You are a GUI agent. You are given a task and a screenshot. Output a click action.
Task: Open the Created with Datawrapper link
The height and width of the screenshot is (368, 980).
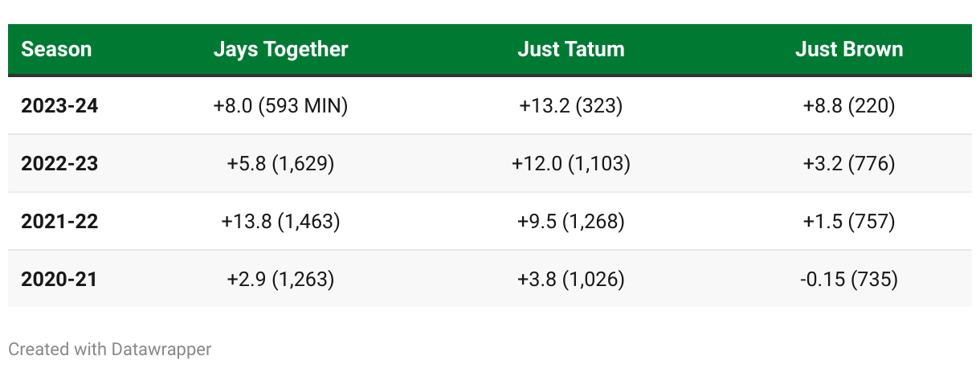tap(109, 349)
